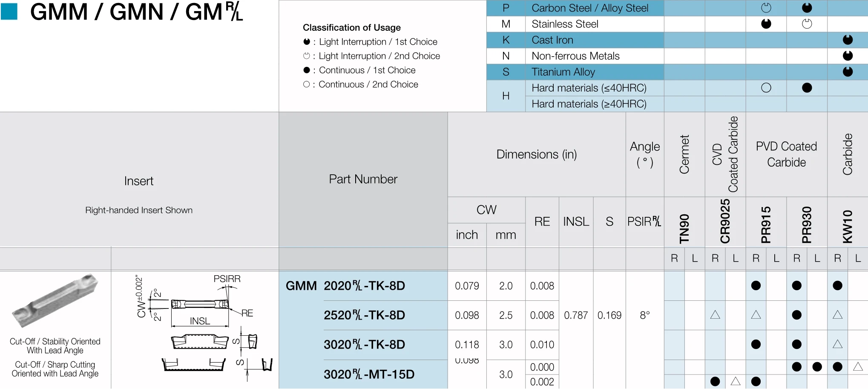The height and width of the screenshot is (389, 868).
Task: Click the 0.787 INSL value
Action: point(576,315)
